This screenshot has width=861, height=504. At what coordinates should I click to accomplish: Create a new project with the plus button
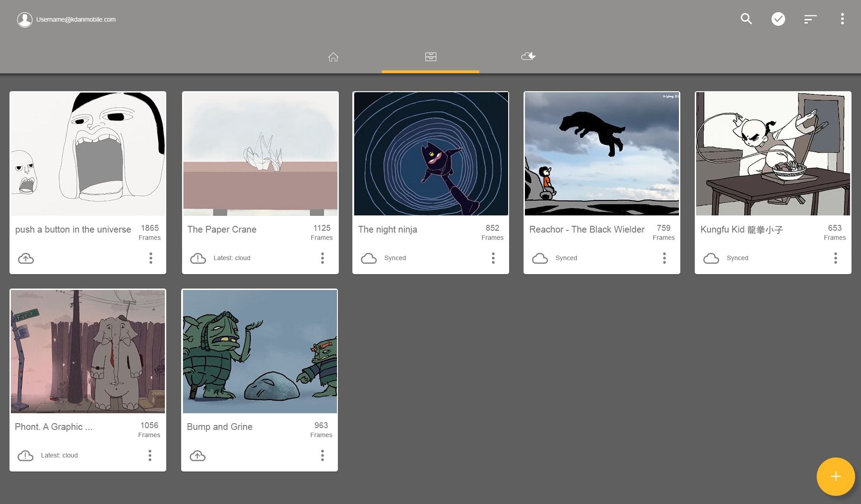pos(835,476)
